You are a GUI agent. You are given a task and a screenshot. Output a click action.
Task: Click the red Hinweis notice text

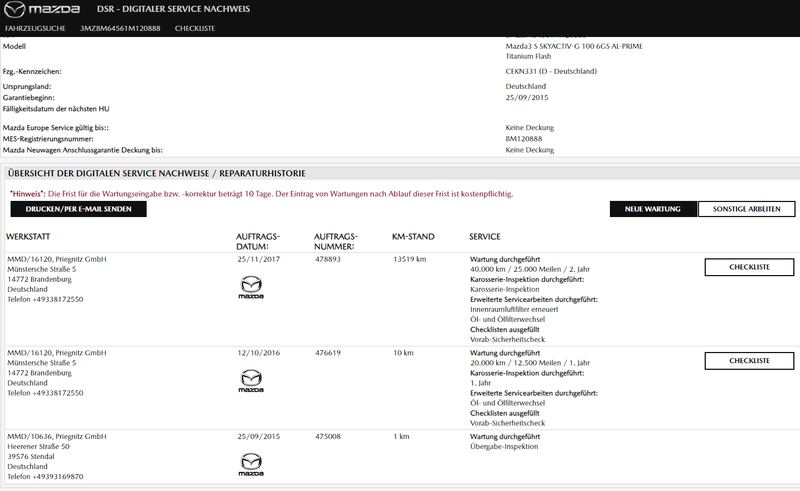pos(262,194)
